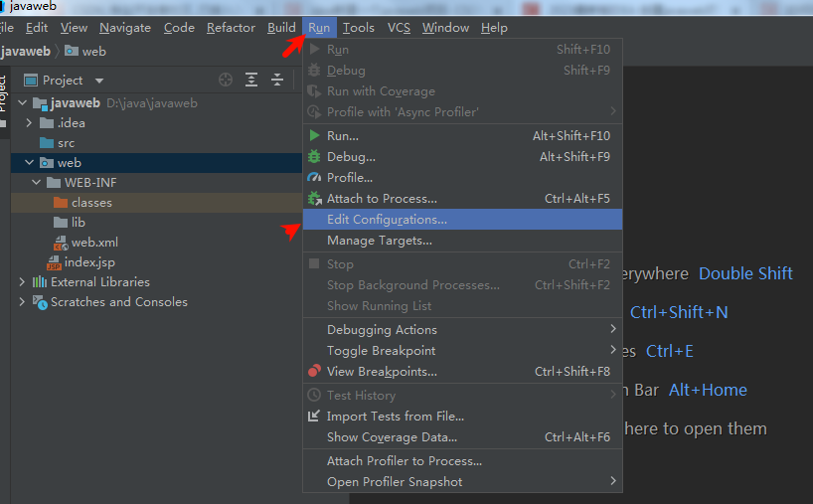
Task: Select the index.jsp file row
Action: point(156,262)
